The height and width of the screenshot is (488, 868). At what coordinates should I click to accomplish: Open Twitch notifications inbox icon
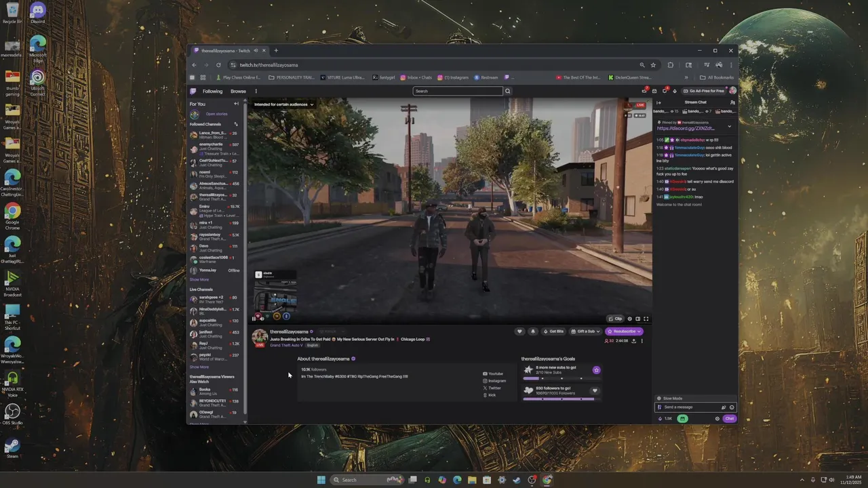pyautogui.click(x=654, y=91)
